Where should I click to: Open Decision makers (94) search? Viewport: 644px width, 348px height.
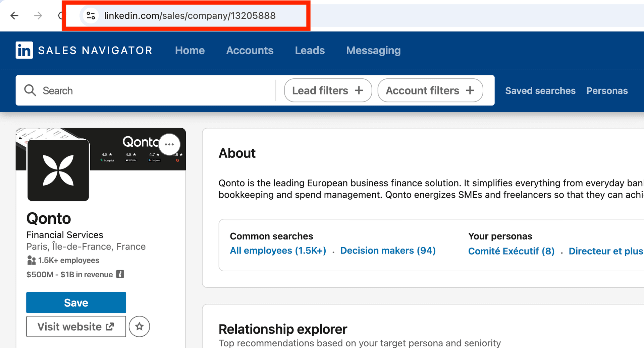[x=388, y=250]
